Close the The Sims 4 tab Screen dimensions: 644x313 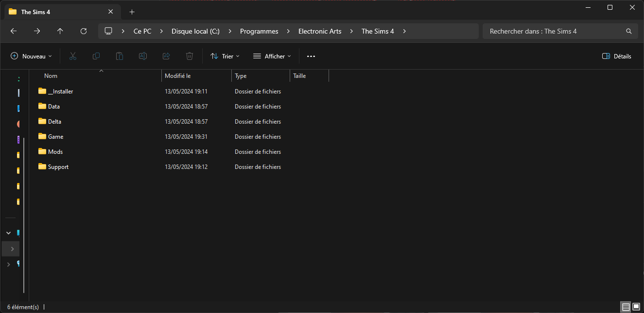pos(111,12)
